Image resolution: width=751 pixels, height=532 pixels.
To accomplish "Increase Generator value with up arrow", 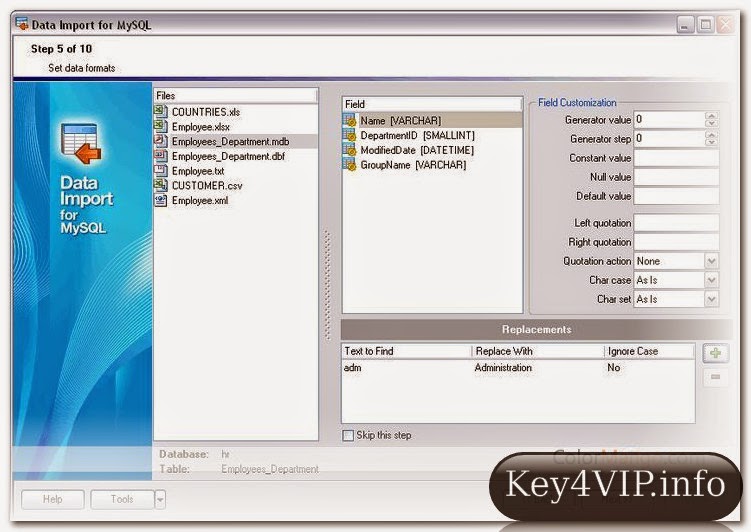I will (711, 116).
